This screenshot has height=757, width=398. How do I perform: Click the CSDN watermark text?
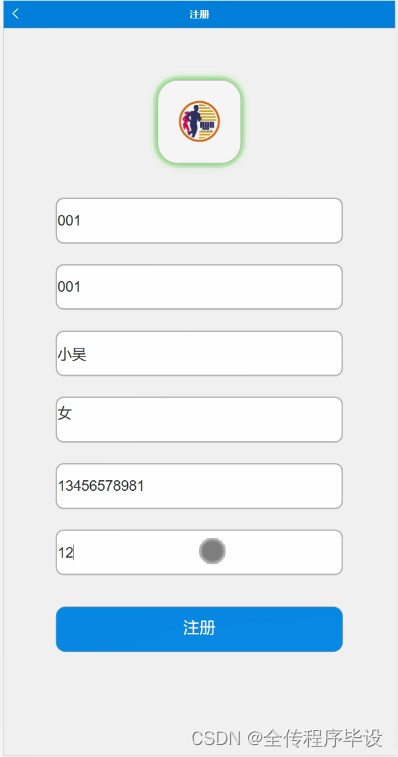[x=216, y=738]
